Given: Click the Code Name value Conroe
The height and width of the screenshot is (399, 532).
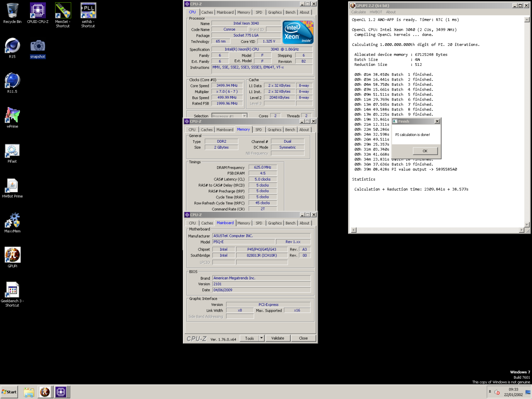Looking at the screenshot, I should (229, 30).
